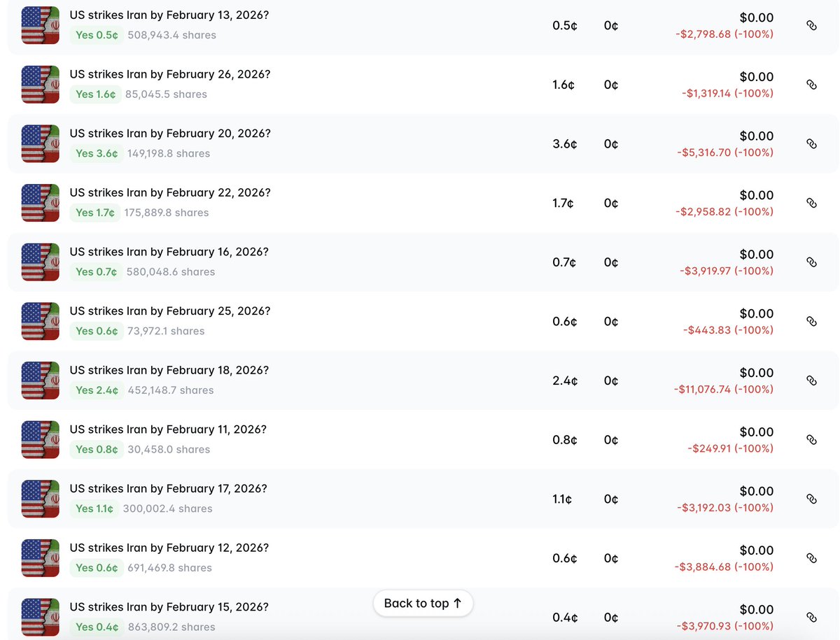Image resolution: width=840 pixels, height=640 pixels.
Task: Click link icon on February 12 row
Action: [811, 558]
